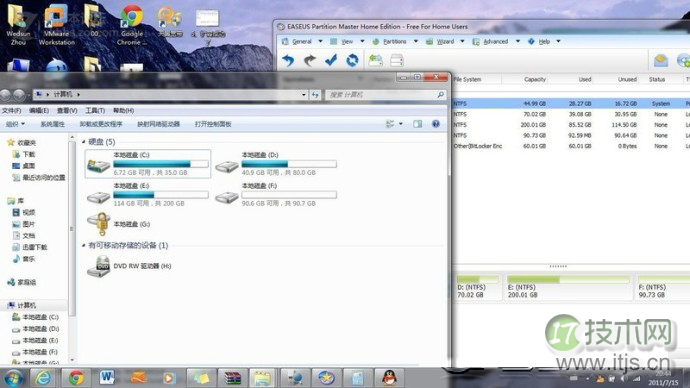Apply pending operations with the checkmark icon

point(331,60)
